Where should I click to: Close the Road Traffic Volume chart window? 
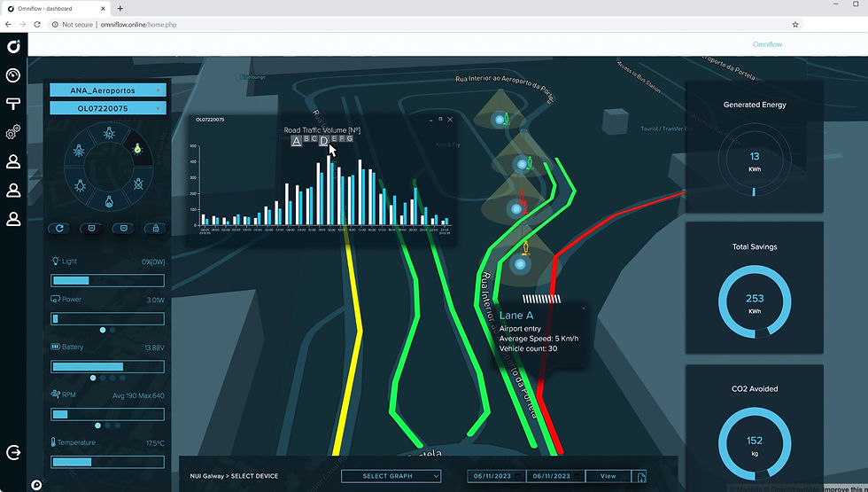(450, 119)
